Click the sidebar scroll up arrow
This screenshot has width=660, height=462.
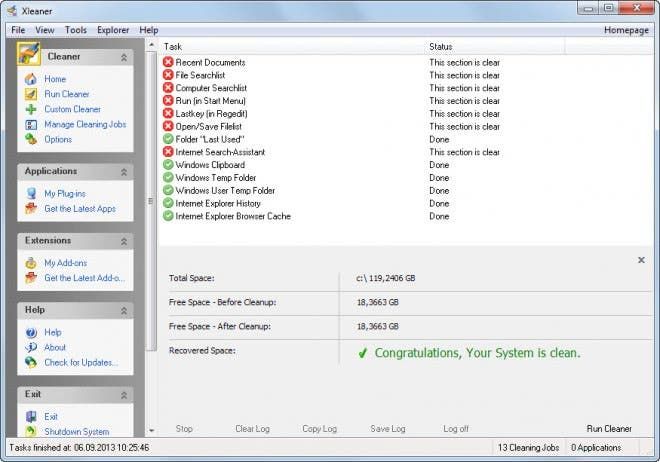click(x=152, y=44)
